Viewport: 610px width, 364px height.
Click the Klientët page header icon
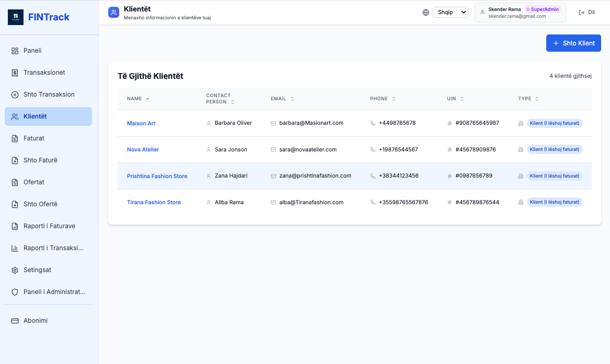[113, 13]
